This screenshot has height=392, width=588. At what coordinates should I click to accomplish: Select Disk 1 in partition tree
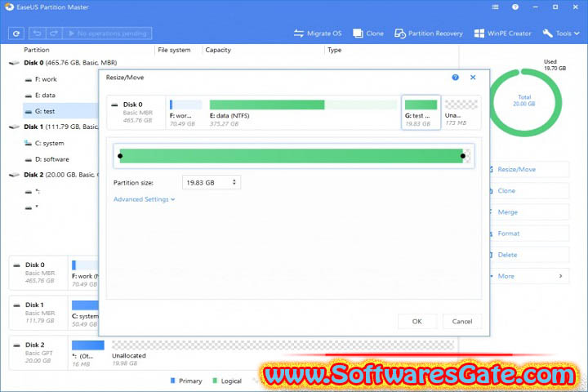[60, 127]
